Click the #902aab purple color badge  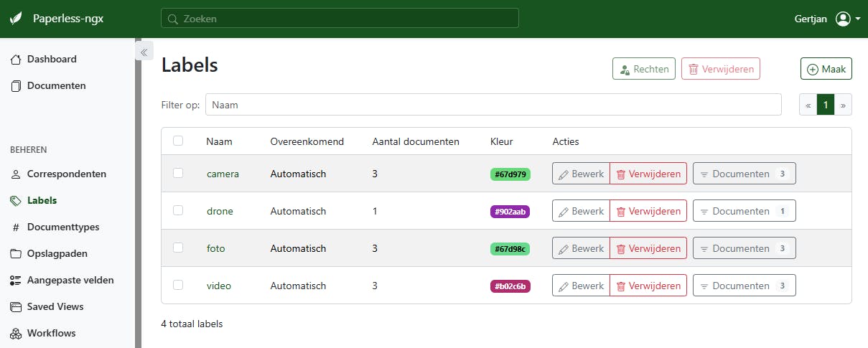point(510,212)
